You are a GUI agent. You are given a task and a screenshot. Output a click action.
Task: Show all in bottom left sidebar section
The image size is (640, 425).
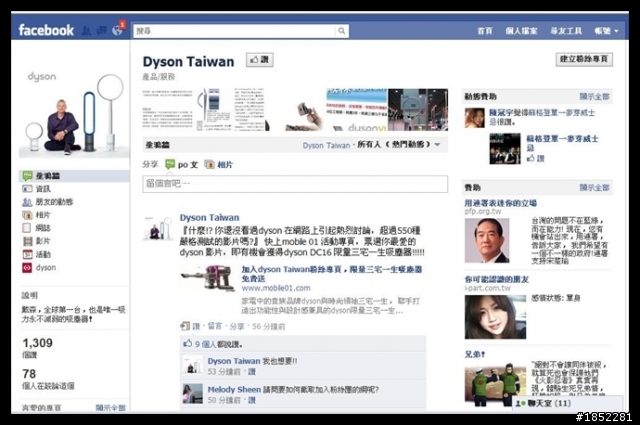click(x=111, y=408)
